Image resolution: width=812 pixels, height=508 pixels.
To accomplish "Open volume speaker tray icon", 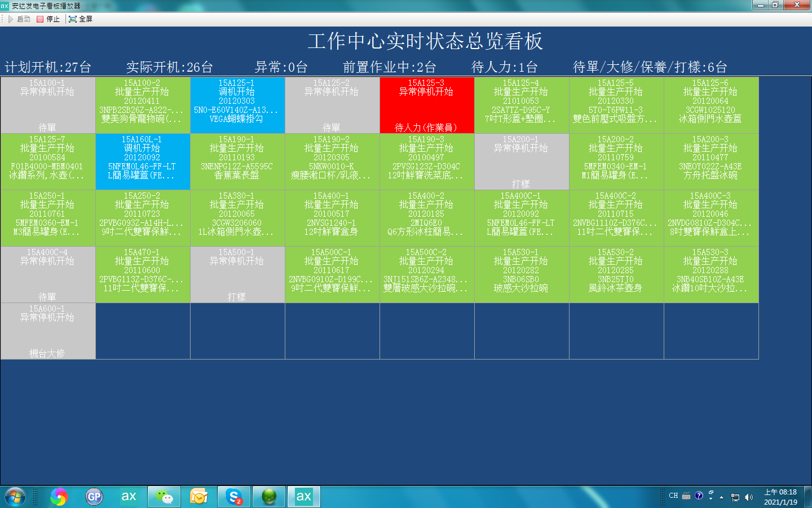I will pyautogui.click(x=748, y=497).
